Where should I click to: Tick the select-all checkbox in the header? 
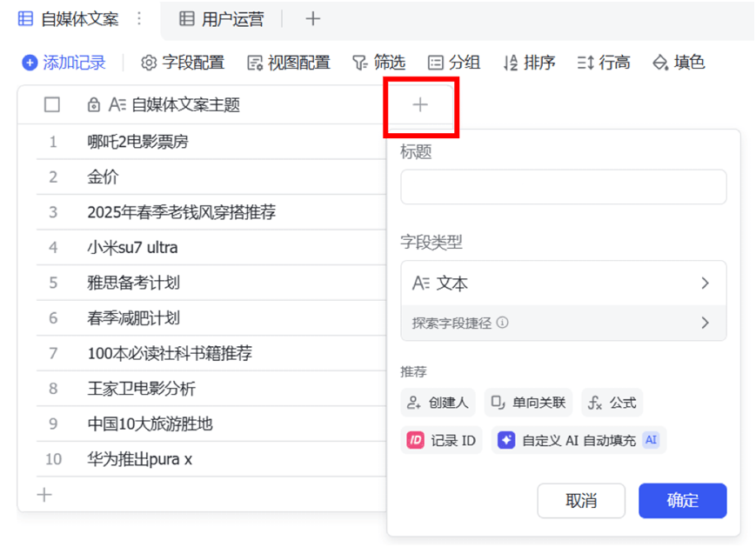click(x=52, y=104)
